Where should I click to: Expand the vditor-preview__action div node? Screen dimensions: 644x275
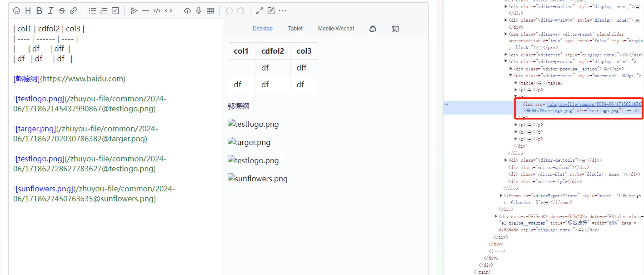(x=511, y=69)
